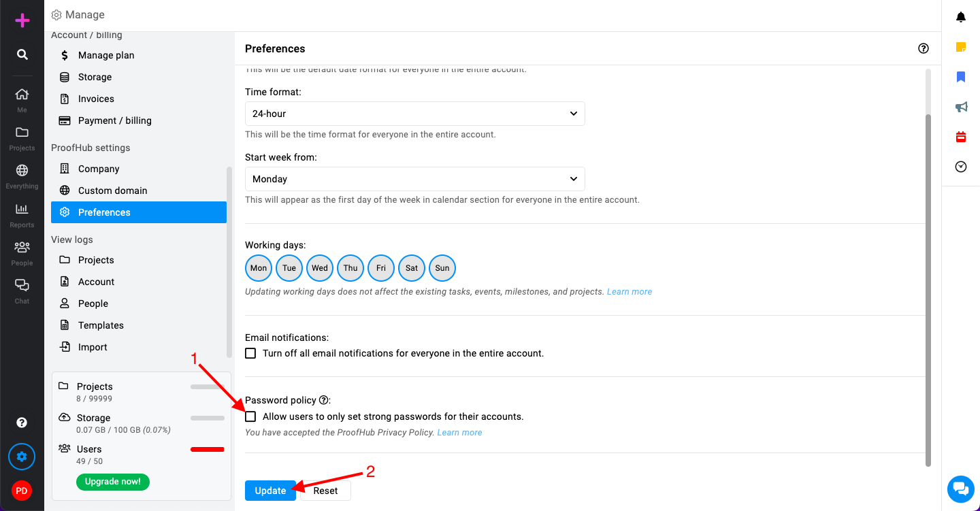Open the Start week from dropdown

pos(415,179)
